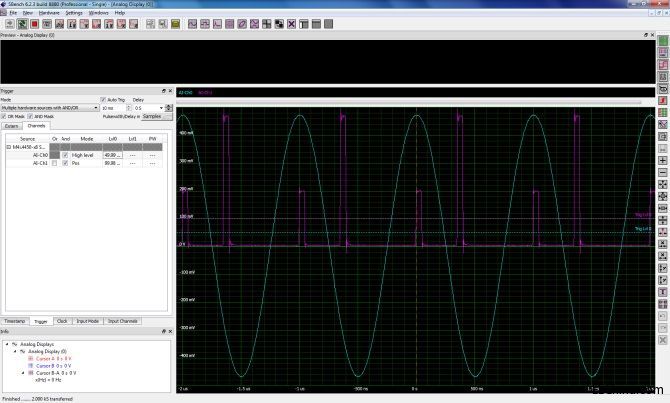The width and height of the screenshot is (670, 403).
Task: Click the Lvl0 field of AI-Ch0
Action: tap(112, 155)
